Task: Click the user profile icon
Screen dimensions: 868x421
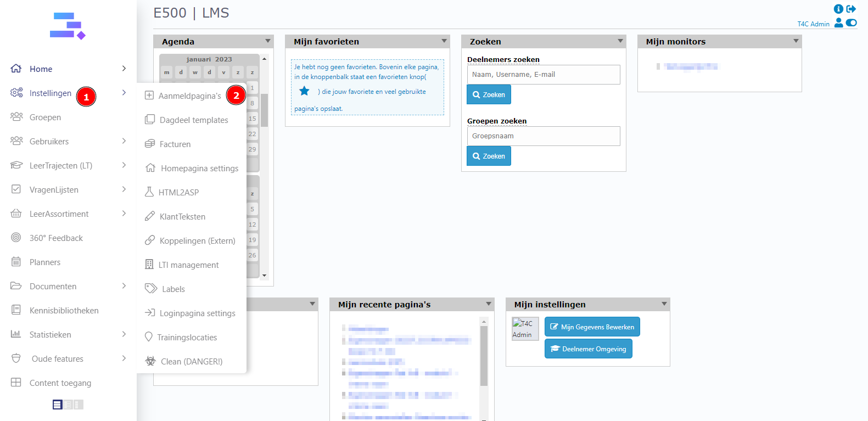Action: 838,23
